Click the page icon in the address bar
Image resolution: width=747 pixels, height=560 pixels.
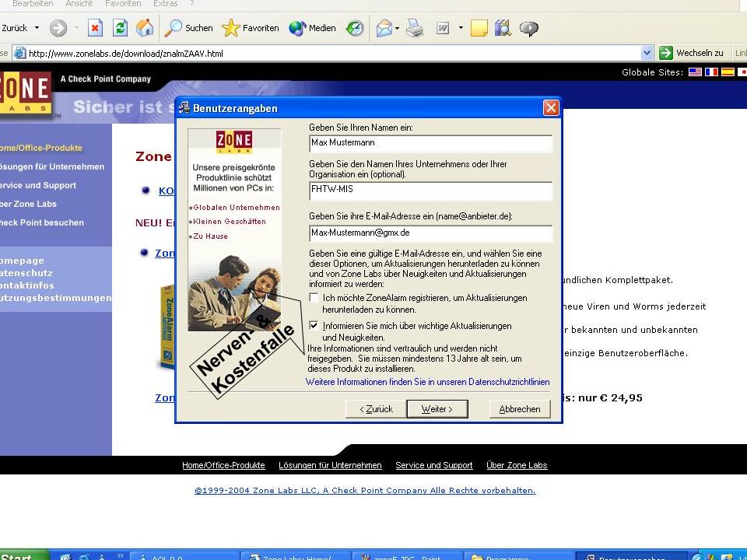(x=19, y=54)
